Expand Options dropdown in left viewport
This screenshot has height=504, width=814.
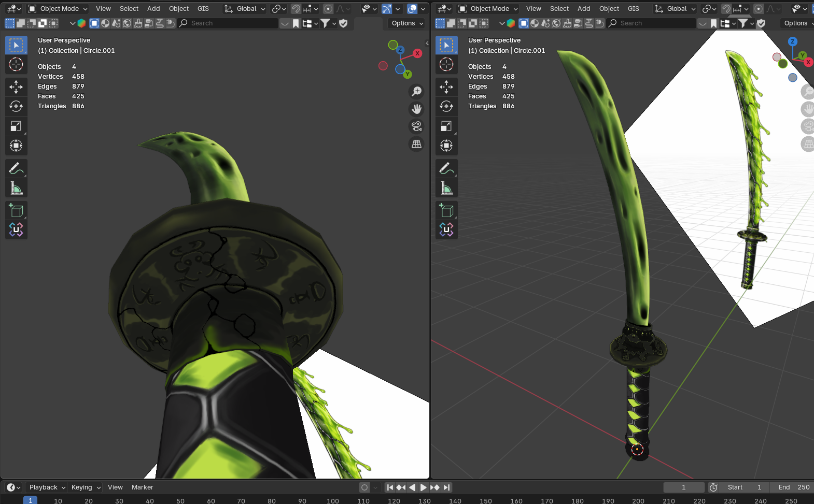(407, 23)
